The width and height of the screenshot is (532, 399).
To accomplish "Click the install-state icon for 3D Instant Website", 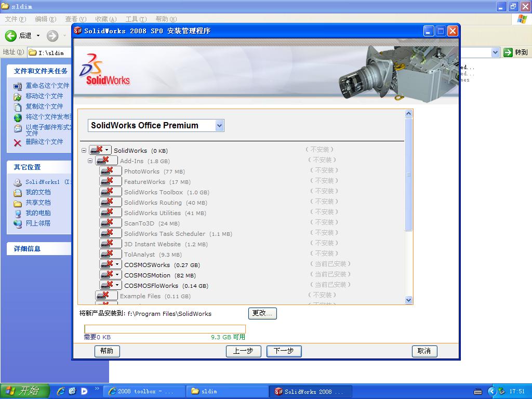I will (x=111, y=244).
